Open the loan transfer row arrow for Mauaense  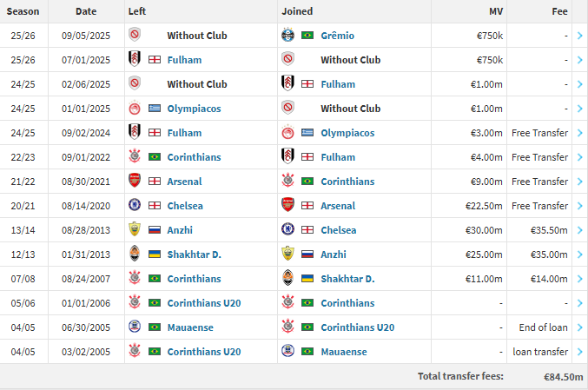pyautogui.click(x=579, y=352)
